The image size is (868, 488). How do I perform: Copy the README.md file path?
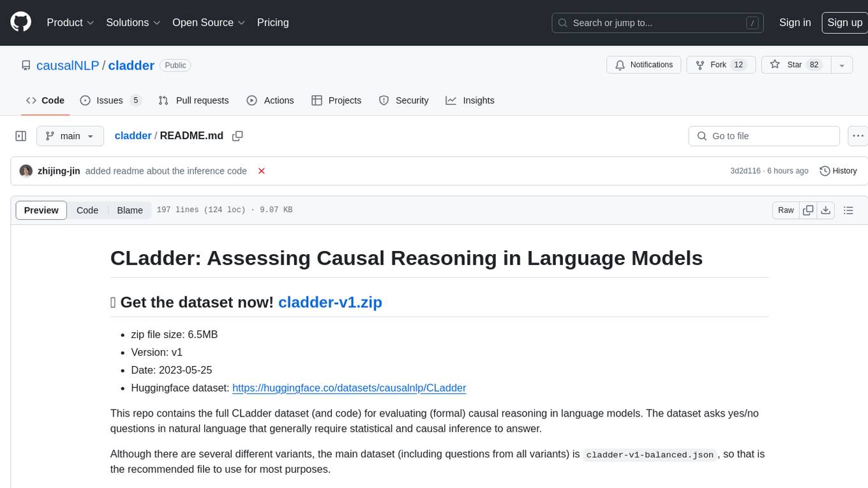(237, 136)
